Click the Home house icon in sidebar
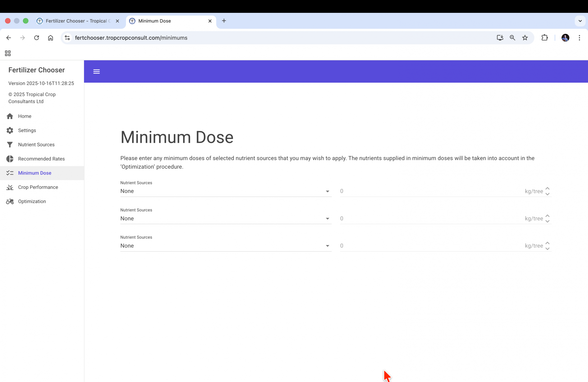 10,116
